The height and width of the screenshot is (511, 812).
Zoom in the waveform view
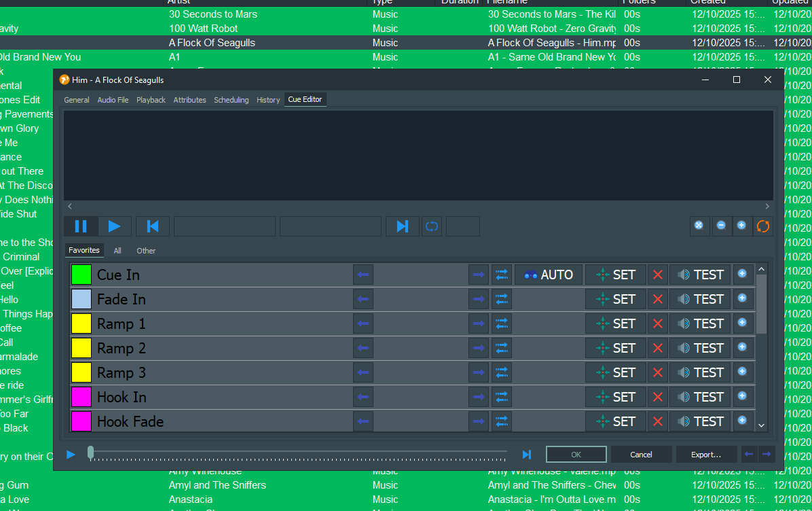pos(741,226)
